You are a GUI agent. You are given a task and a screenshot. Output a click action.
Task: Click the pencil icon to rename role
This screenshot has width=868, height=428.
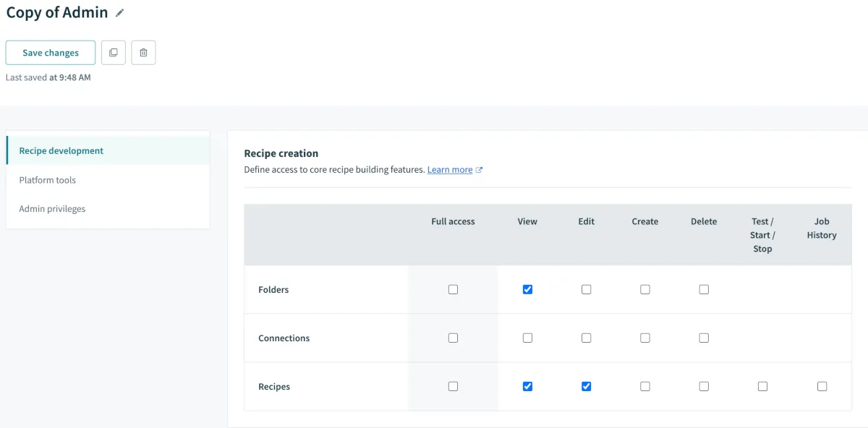(x=120, y=13)
